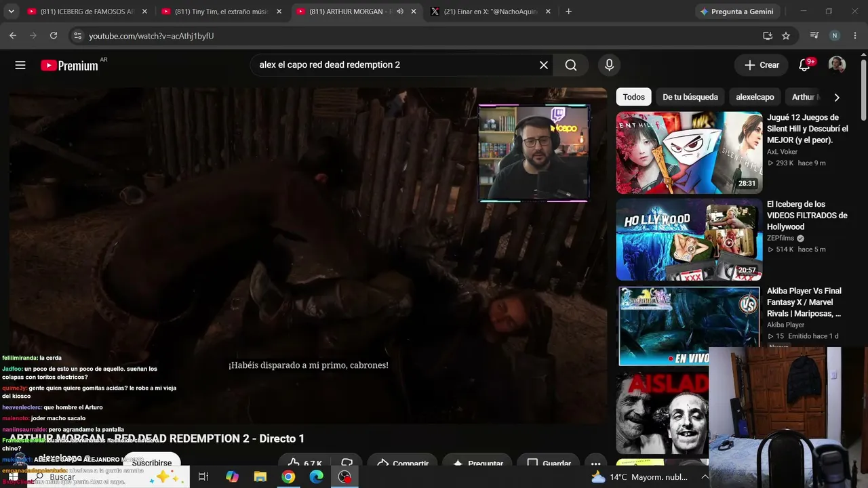Viewport: 868px width, 488px height.
Task: Click the Guardar button under the video
Action: [549, 464]
